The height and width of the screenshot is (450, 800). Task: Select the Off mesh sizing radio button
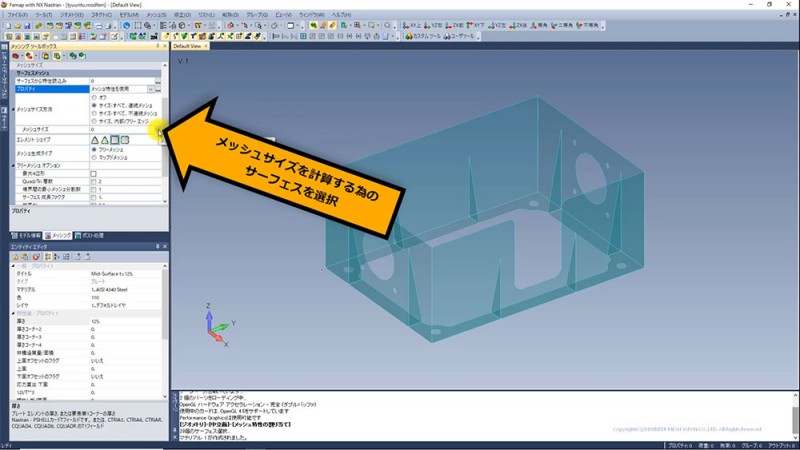point(94,97)
